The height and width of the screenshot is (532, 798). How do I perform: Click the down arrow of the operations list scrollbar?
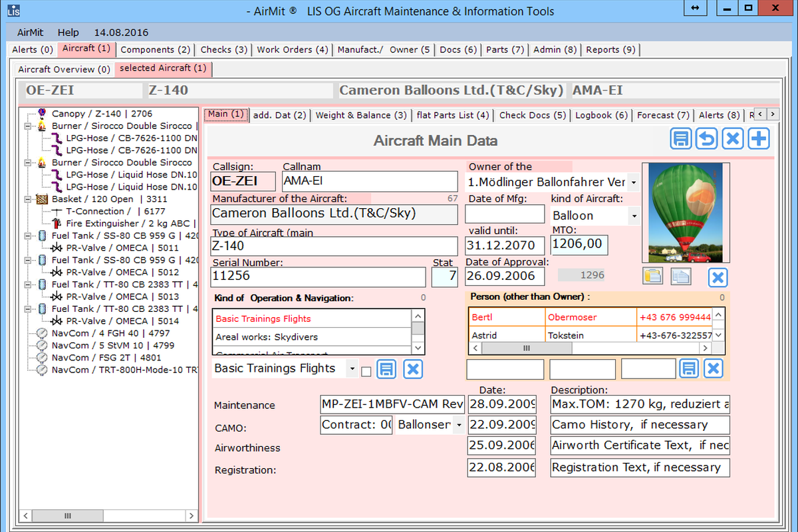[418, 348]
